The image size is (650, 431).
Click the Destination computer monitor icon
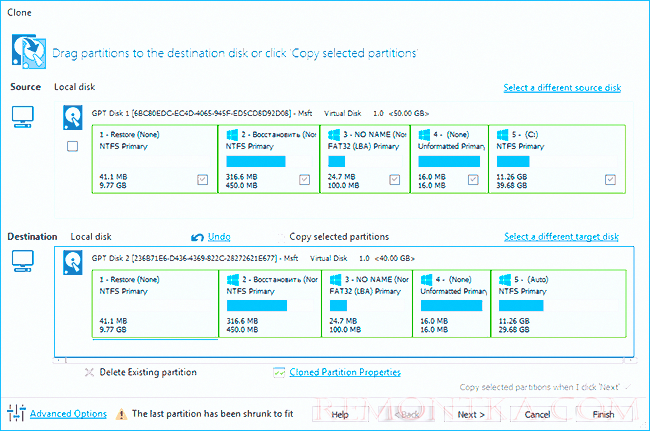[23, 261]
